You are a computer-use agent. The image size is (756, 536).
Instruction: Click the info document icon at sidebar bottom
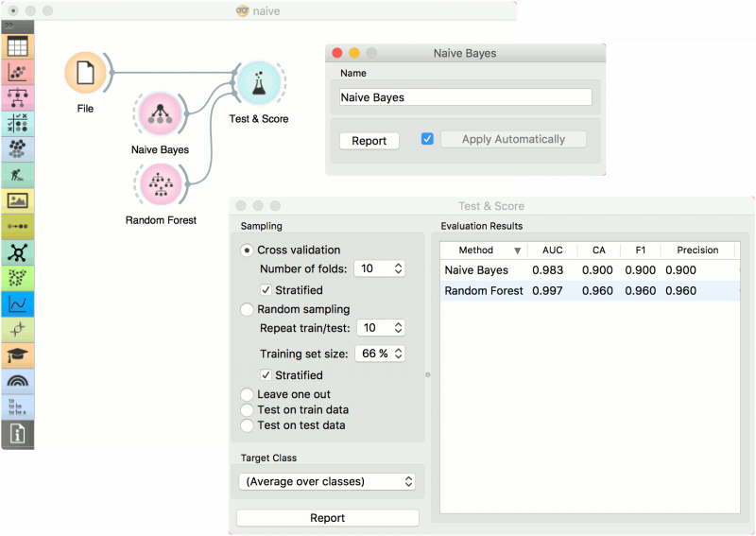(17, 434)
